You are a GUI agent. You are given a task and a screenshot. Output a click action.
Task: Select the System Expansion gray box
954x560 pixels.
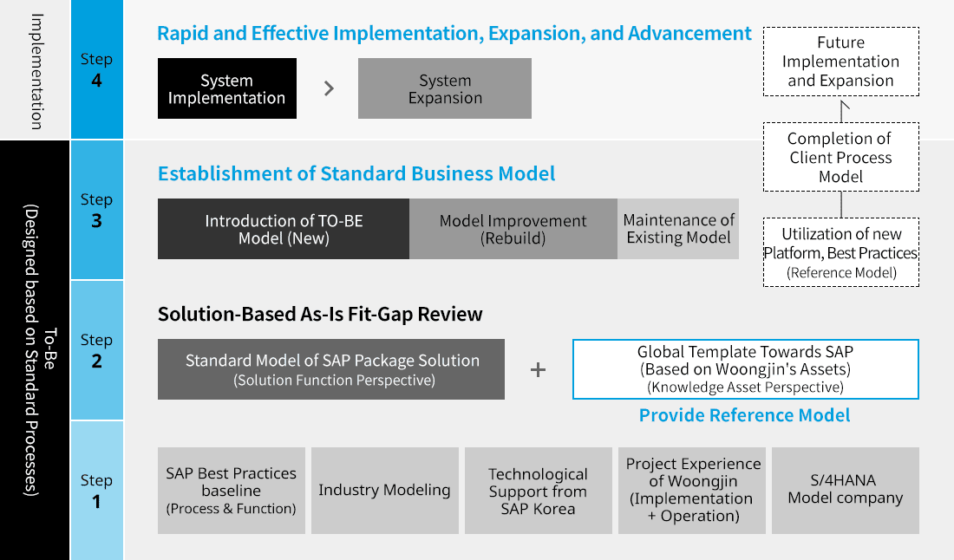coord(444,88)
